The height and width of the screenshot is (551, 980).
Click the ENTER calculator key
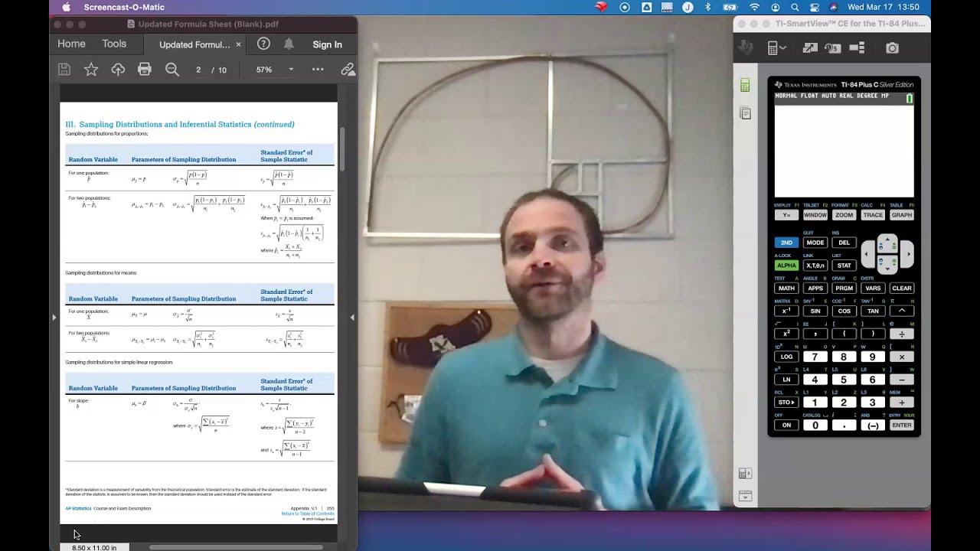tap(902, 425)
